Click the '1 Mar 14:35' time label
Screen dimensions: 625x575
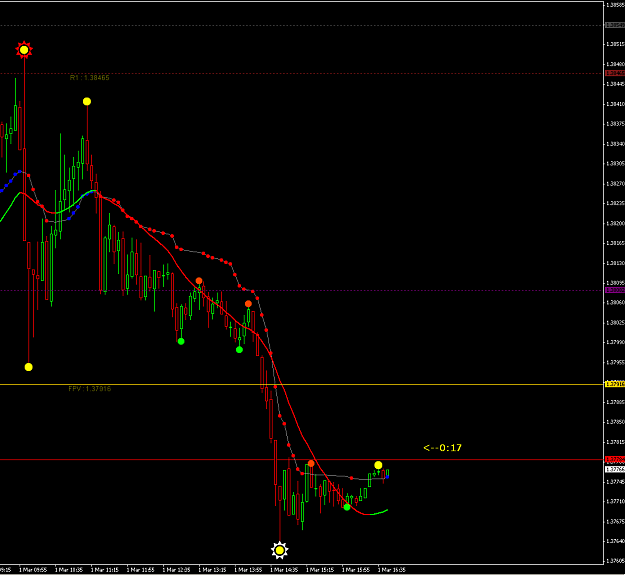(x=284, y=570)
